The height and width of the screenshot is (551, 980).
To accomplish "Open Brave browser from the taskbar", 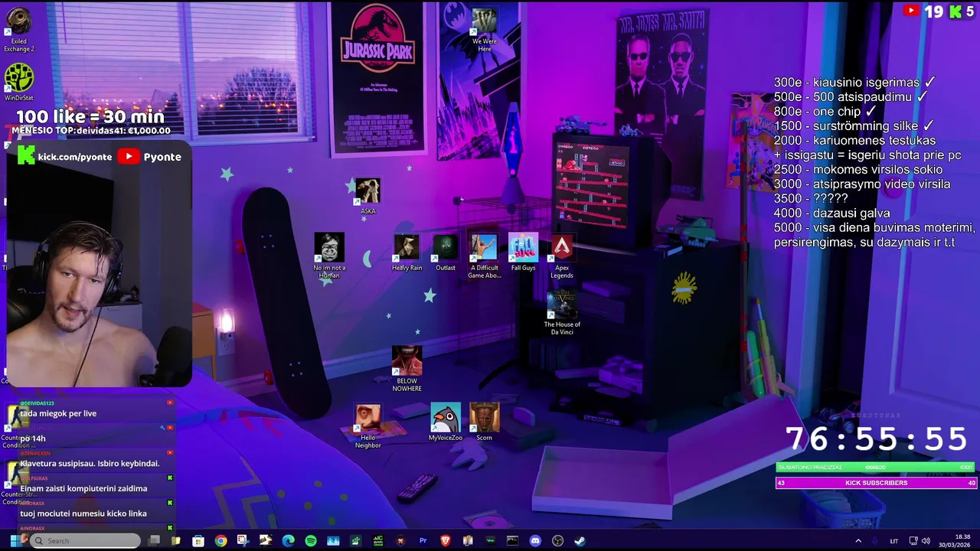I will coord(446,541).
